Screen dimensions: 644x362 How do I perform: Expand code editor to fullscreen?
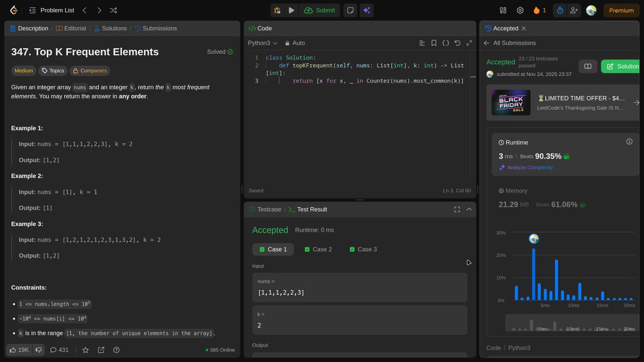(469, 42)
